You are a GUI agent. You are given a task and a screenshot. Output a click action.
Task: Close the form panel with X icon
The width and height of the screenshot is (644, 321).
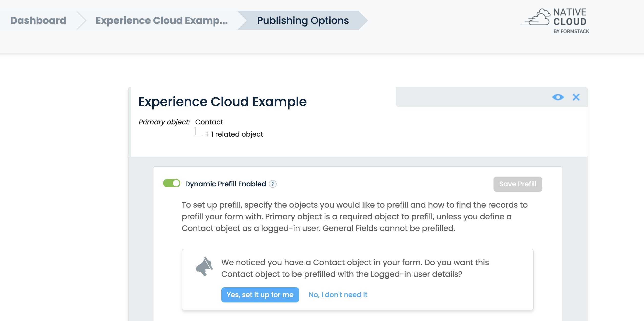(576, 97)
